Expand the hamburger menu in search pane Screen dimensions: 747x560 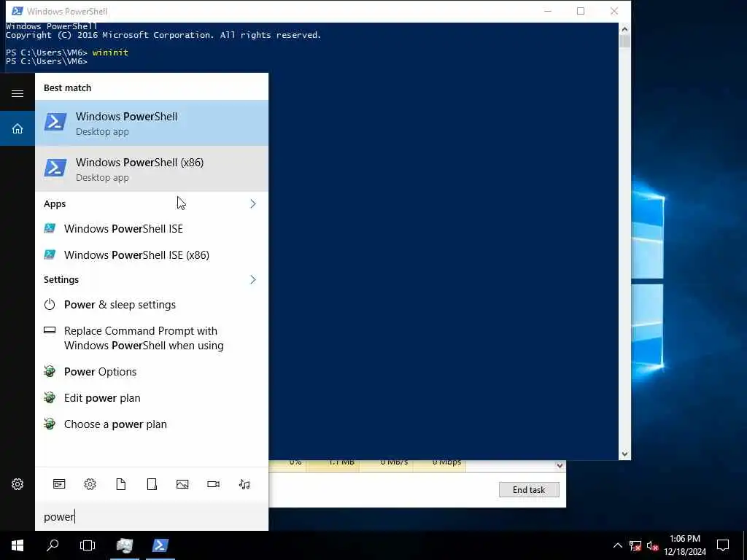(18, 93)
